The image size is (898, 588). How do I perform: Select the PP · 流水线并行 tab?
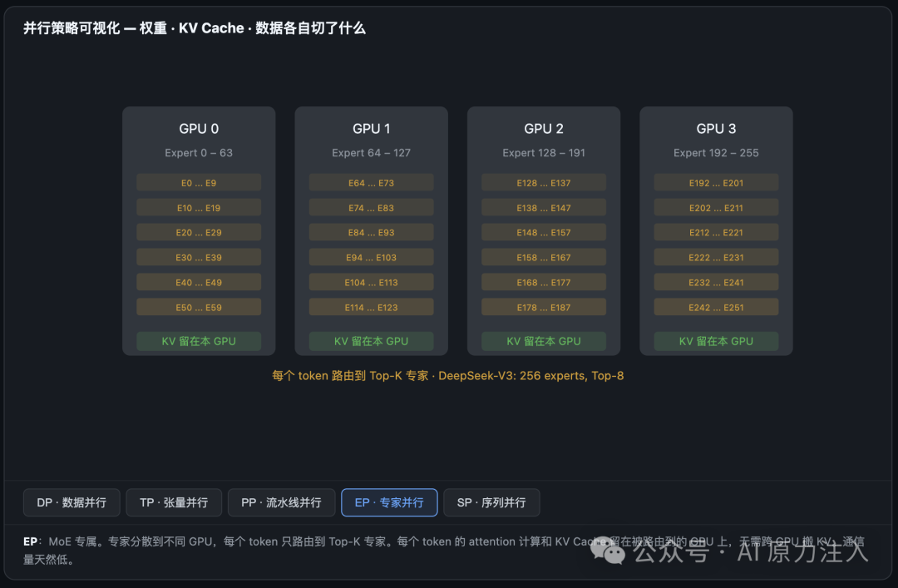281,502
